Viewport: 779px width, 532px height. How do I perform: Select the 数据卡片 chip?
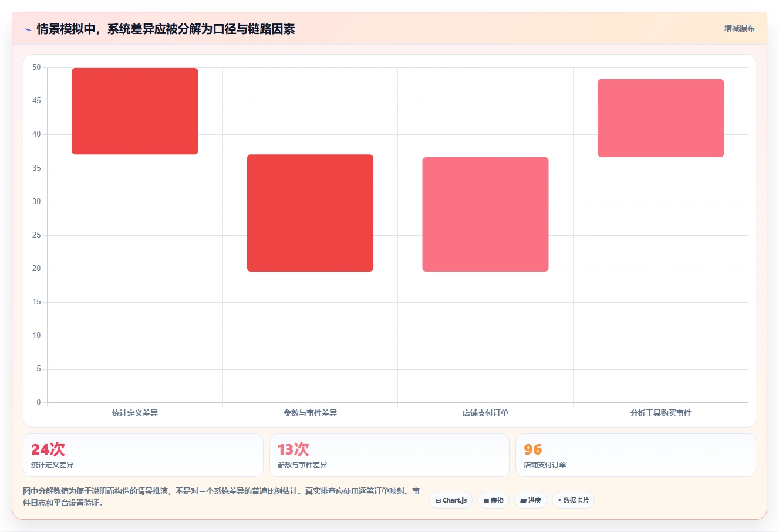[x=573, y=500]
